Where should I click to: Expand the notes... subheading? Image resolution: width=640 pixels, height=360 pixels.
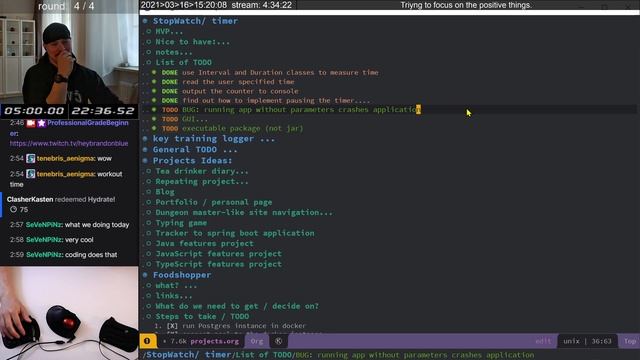click(173, 52)
